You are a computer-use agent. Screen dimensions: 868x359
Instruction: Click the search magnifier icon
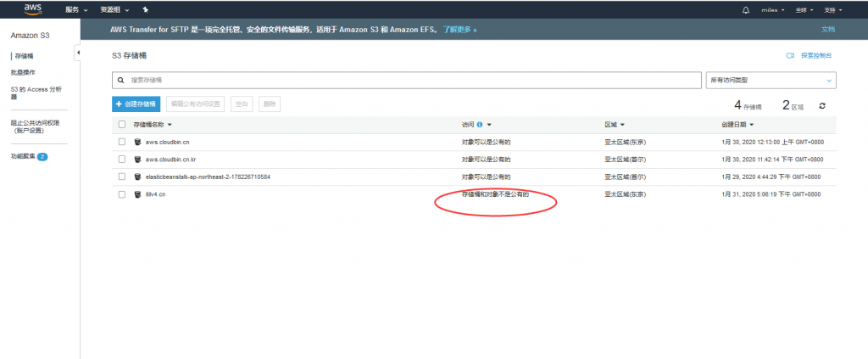[121, 81]
